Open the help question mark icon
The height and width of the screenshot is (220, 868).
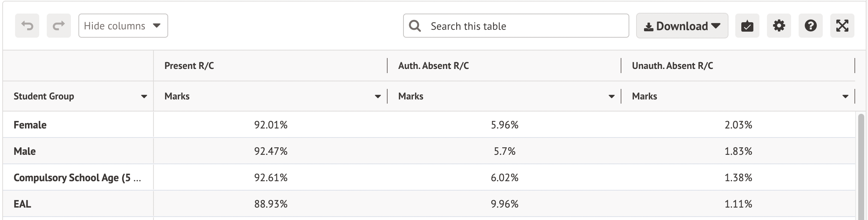tap(811, 26)
